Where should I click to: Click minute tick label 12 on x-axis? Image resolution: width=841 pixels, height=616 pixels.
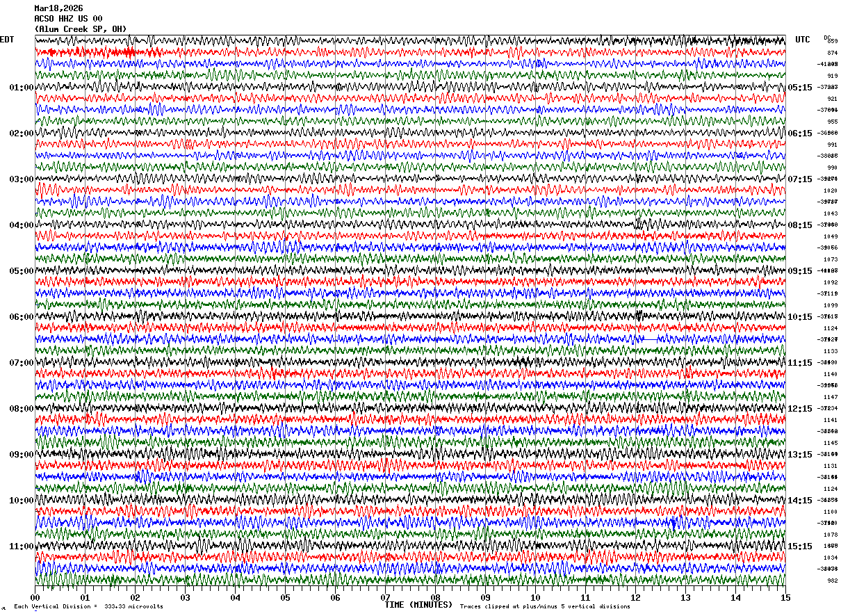635,597
